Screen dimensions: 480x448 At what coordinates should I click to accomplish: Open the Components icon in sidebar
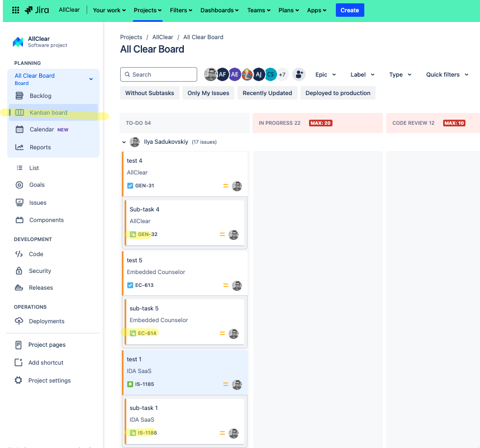tap(19, 220)
